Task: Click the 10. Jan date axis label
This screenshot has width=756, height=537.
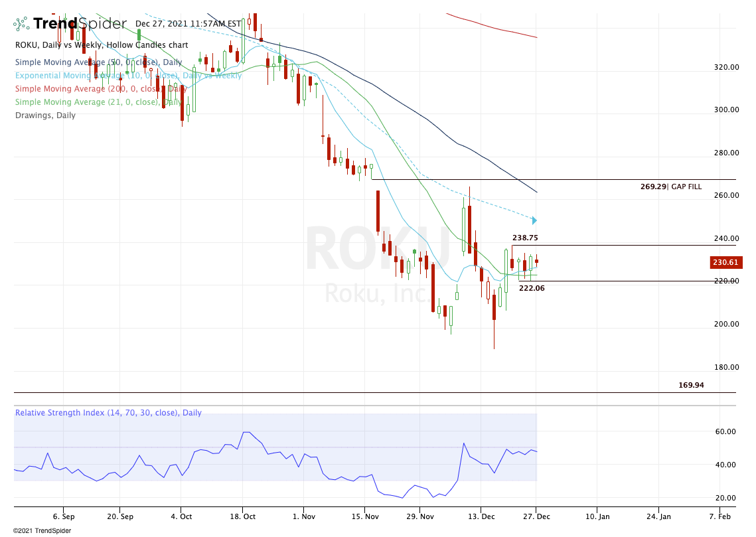Action: click(x=597, y=516)
